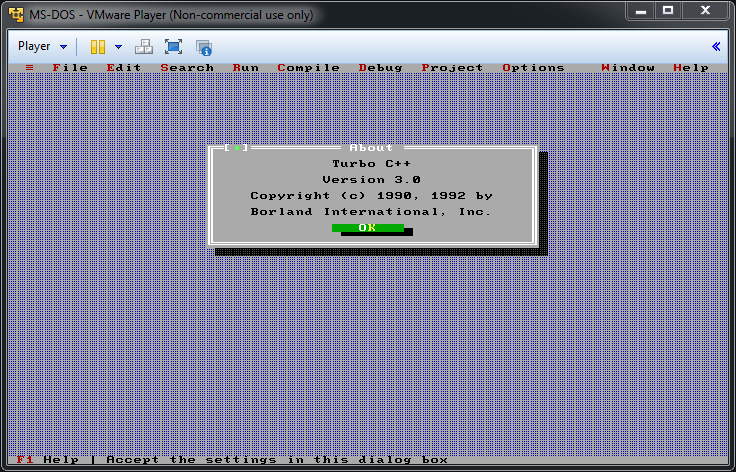Open the Compile menu
736x472 pixels.
[x=308, y=68]
